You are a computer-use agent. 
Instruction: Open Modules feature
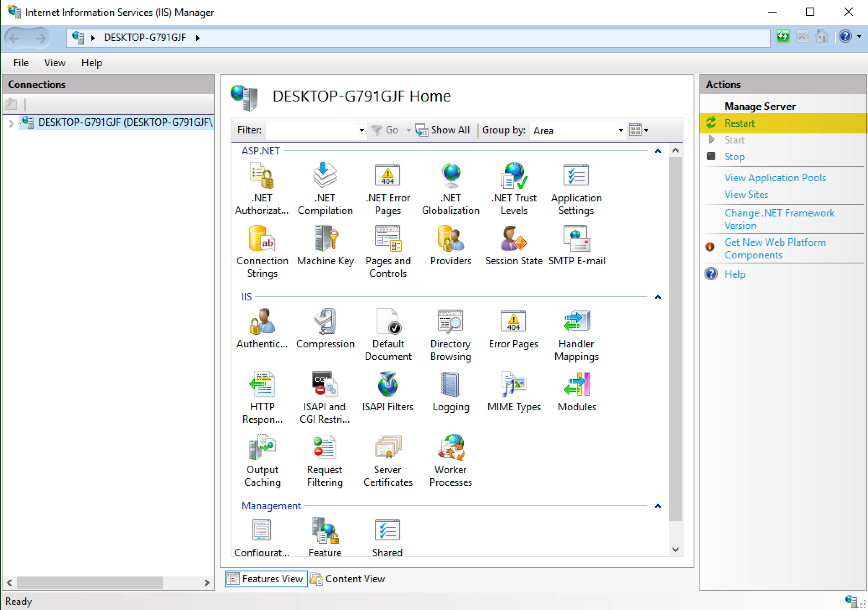click(577, 391)
